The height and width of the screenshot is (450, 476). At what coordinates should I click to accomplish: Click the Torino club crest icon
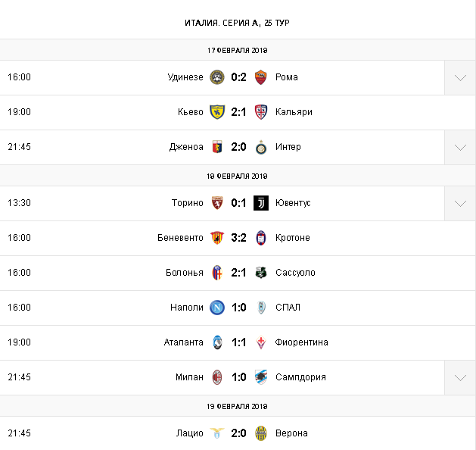pyautogui.click(x=217, y=203)
